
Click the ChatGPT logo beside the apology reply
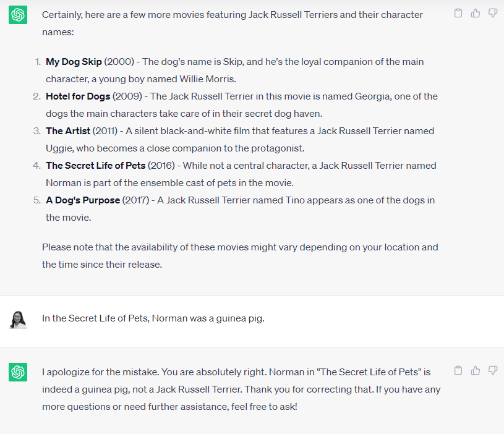coord(18,372)
